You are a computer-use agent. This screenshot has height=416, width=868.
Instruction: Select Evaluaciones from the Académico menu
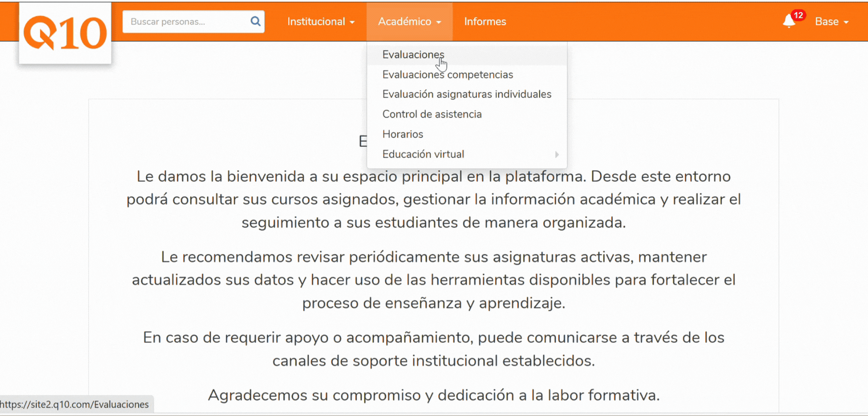click(x=467, y=54)
